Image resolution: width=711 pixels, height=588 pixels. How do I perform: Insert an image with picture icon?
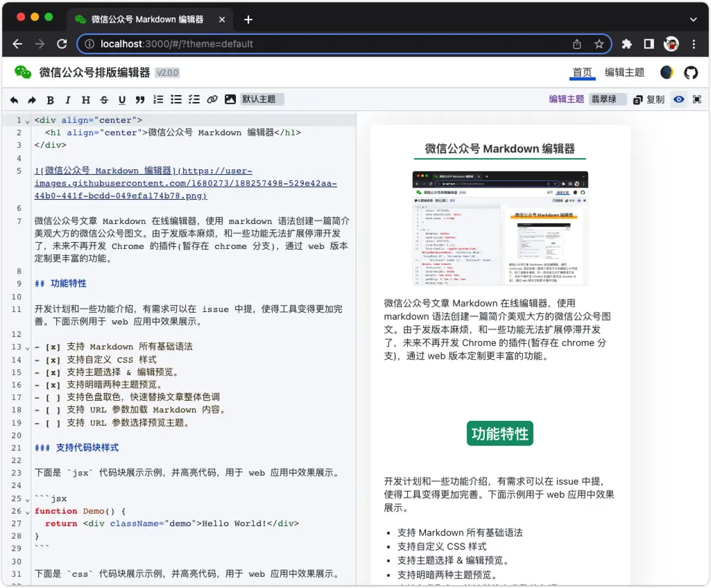230,99
